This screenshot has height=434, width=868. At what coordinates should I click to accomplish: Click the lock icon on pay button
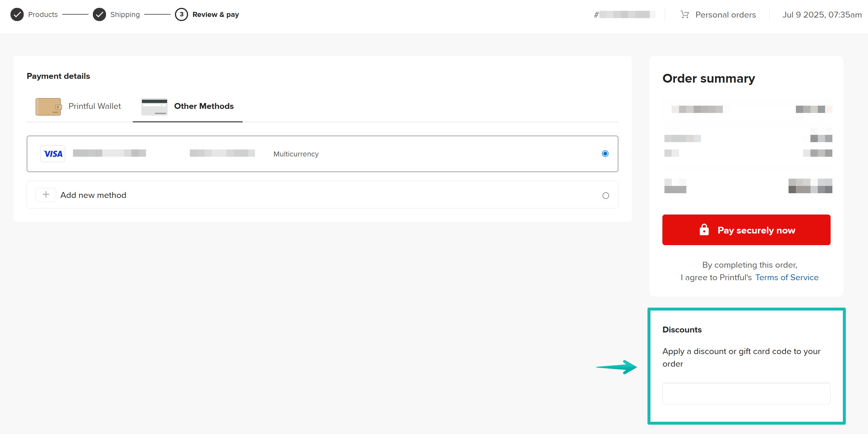tap(704, 230)
